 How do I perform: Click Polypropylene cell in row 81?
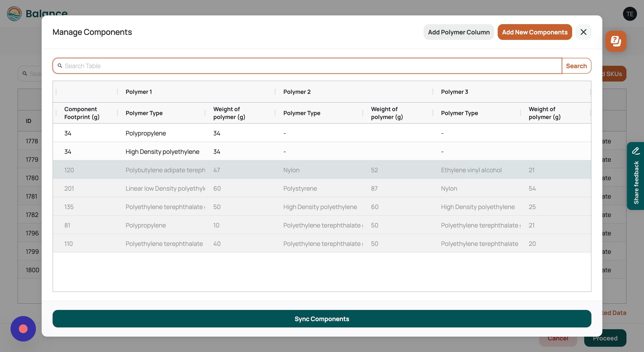146,225
